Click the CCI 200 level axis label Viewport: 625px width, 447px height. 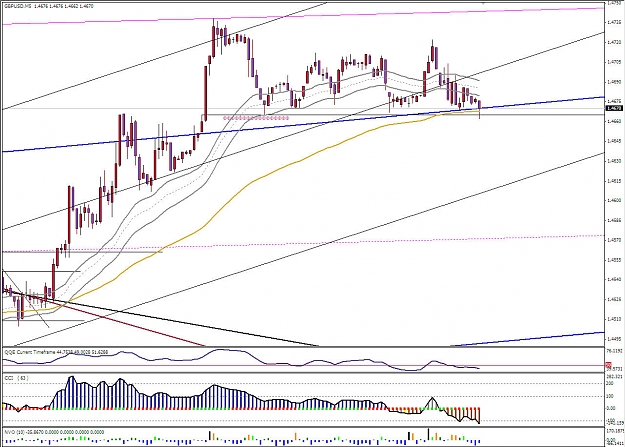(610, 383)
